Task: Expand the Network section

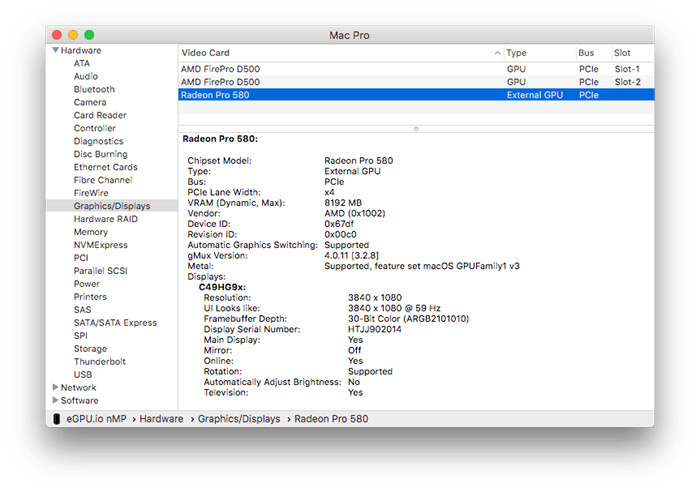Action: point(55,388)
